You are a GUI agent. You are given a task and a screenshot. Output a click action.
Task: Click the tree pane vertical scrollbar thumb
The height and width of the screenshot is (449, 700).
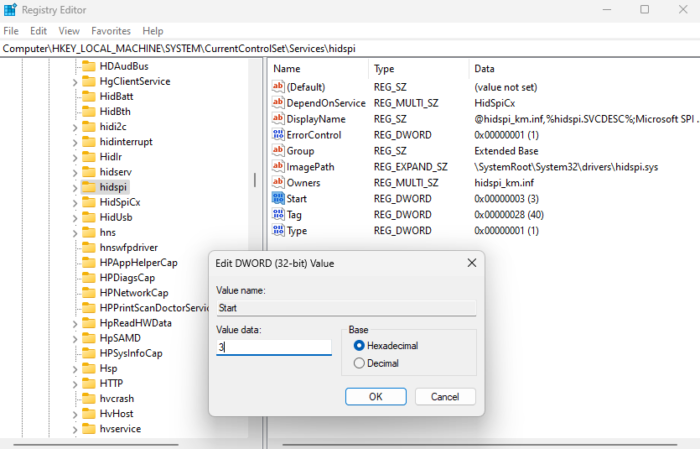pos(255,180)
